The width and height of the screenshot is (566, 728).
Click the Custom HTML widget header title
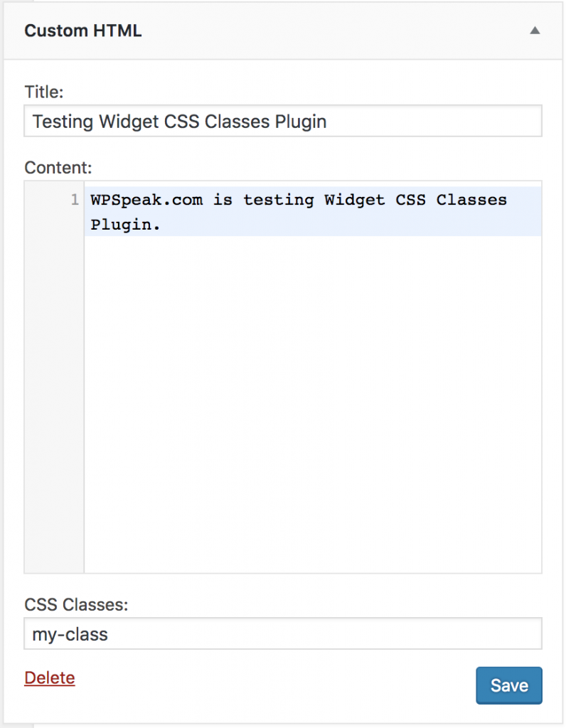coord(83,31)
